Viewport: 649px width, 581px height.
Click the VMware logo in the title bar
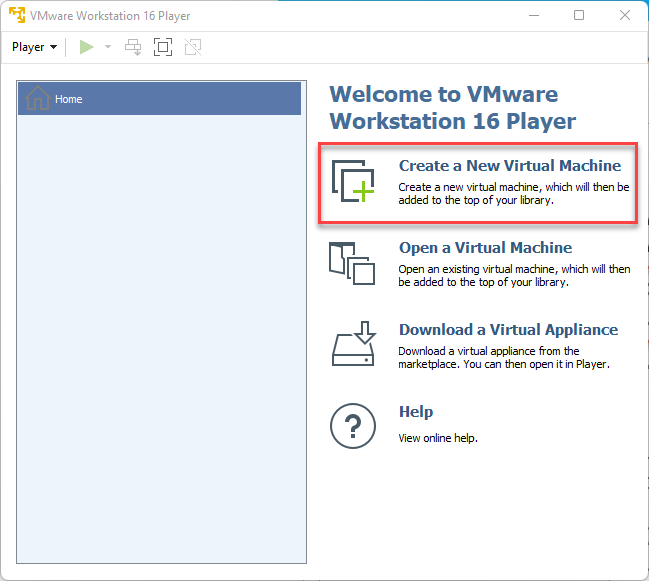[x=17, y=16]
